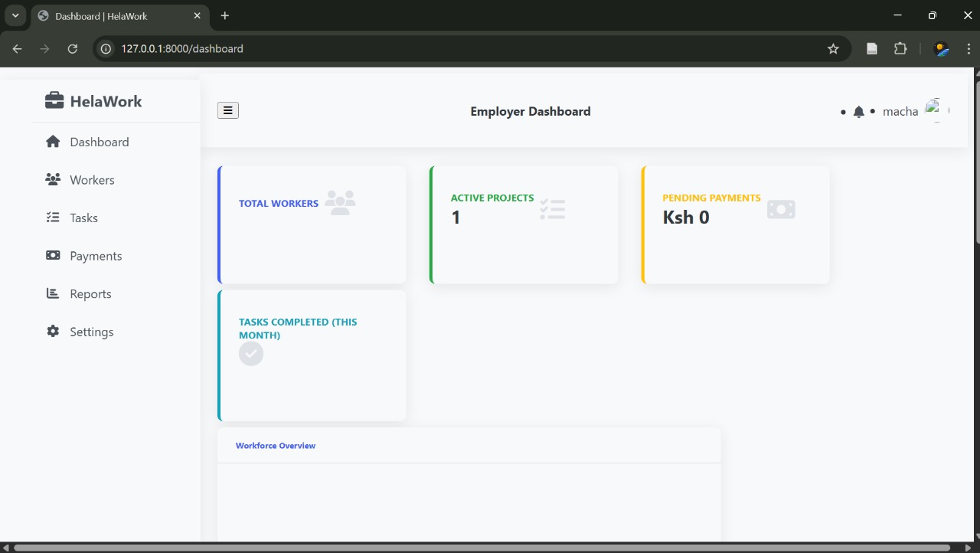This screenshot has height=553, width=980.
Task: Select Reports in the sidebar menu
Action: (x=90, y=294)
